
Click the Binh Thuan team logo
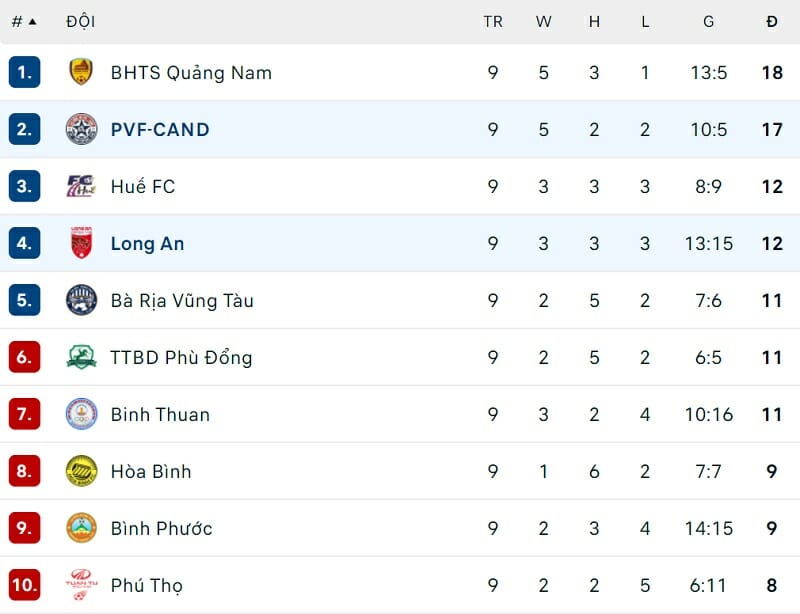[x=81, y=414]
